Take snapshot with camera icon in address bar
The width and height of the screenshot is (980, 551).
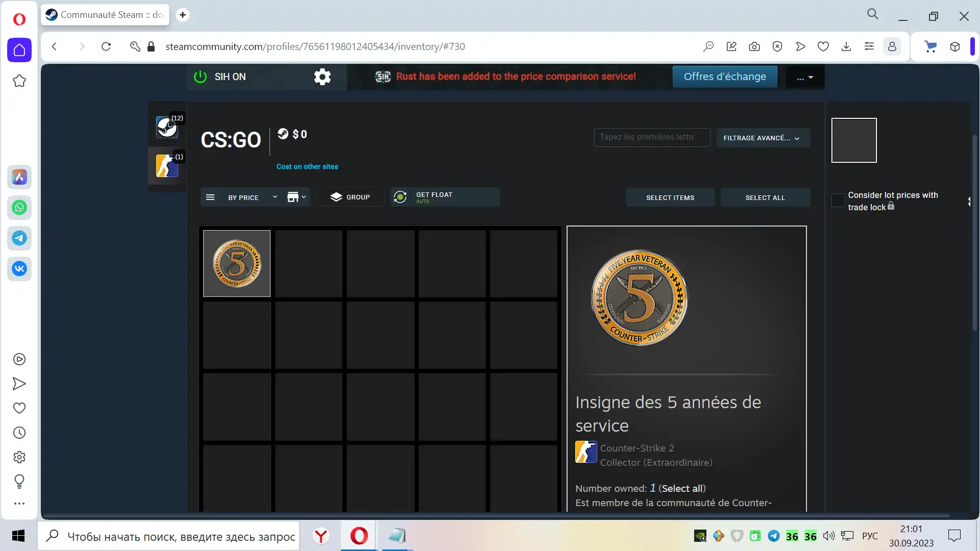tap(754, 46)
